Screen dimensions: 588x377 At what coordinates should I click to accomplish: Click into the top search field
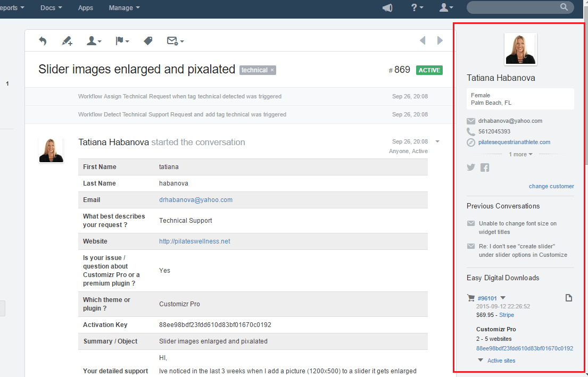(x=514, y=7)
